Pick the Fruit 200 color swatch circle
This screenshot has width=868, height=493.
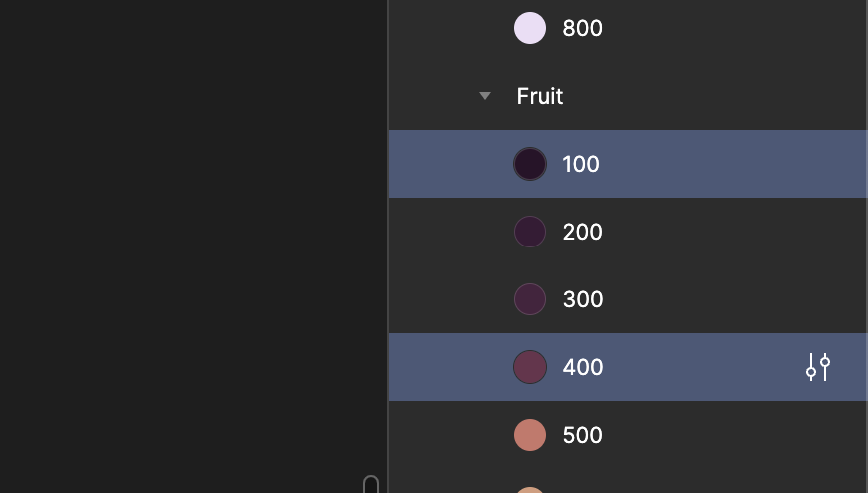[x=530, y=232]
